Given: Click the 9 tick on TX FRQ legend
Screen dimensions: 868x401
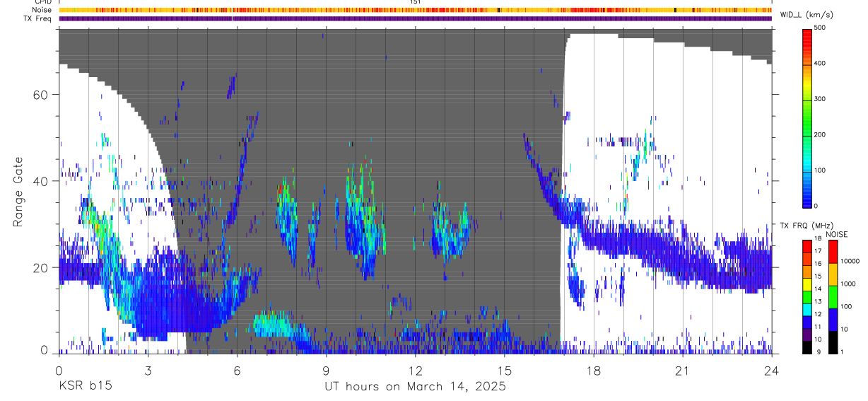Looking at the screenshot, I should tap(819, 351).
